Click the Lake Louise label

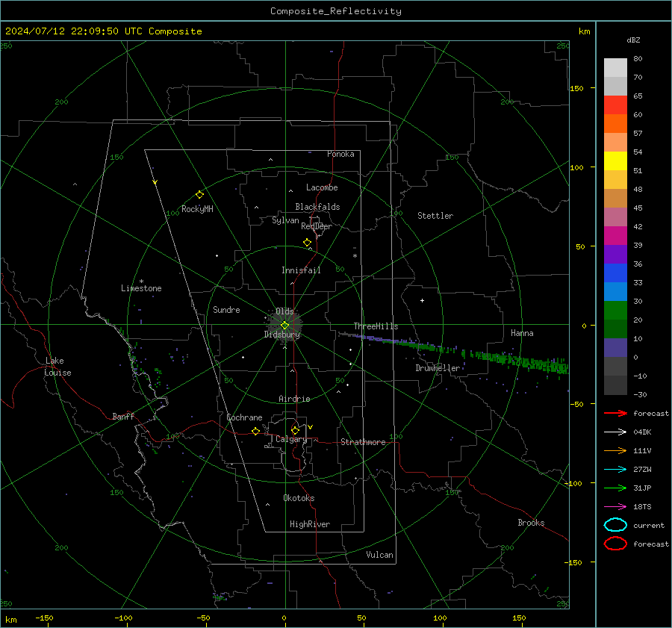[57, 367]
